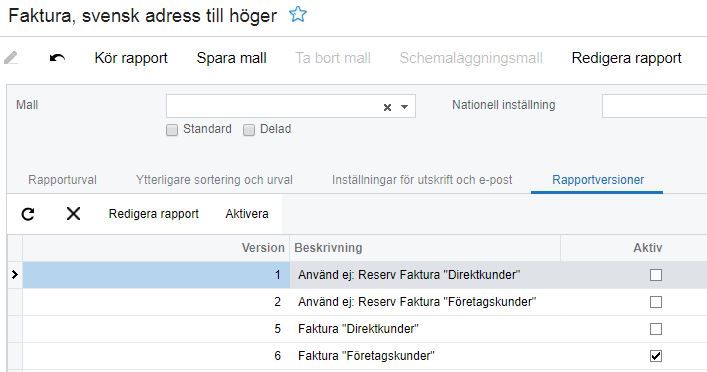Toggle the Standard checkbox
707x372 pixels.
click(x=172, y=130)
